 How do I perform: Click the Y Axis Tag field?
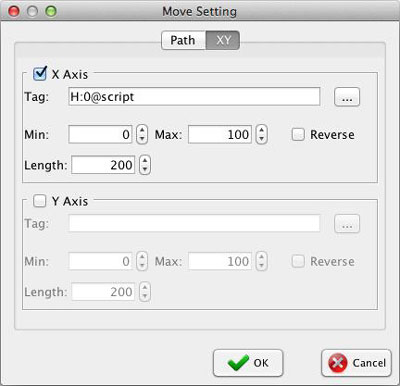click(x=194, y=223)
